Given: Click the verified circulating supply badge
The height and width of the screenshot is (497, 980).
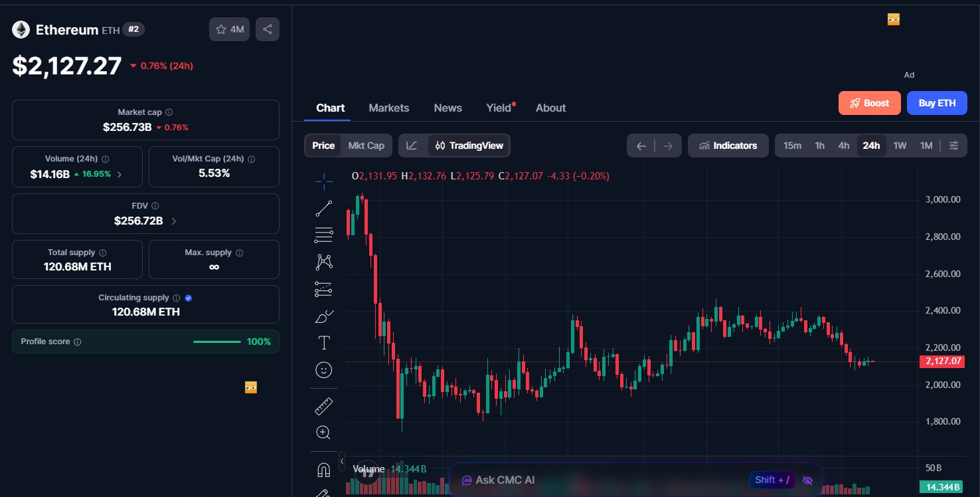Looking at the screenshot, I should pyautogui.click(x=189, y=298).
